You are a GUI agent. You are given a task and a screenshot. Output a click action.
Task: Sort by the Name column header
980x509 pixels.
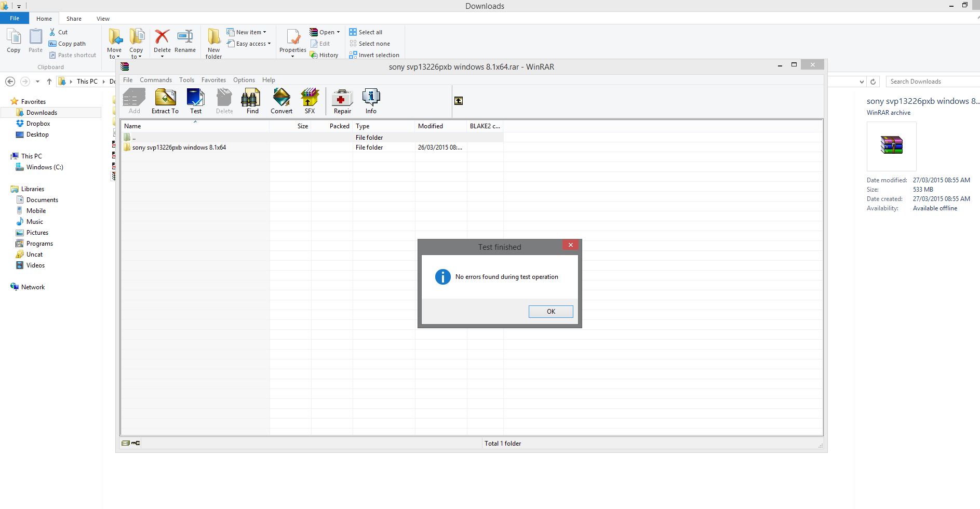(x=195, y=126)
